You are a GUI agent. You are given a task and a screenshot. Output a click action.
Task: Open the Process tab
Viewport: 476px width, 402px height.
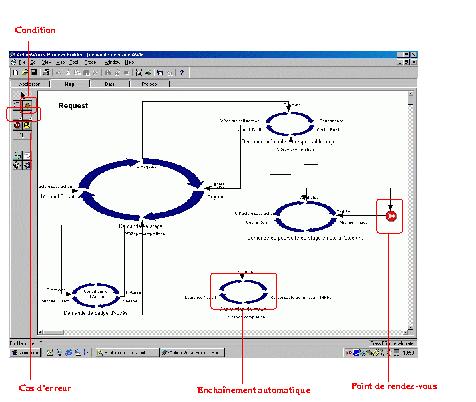[149, 84]
